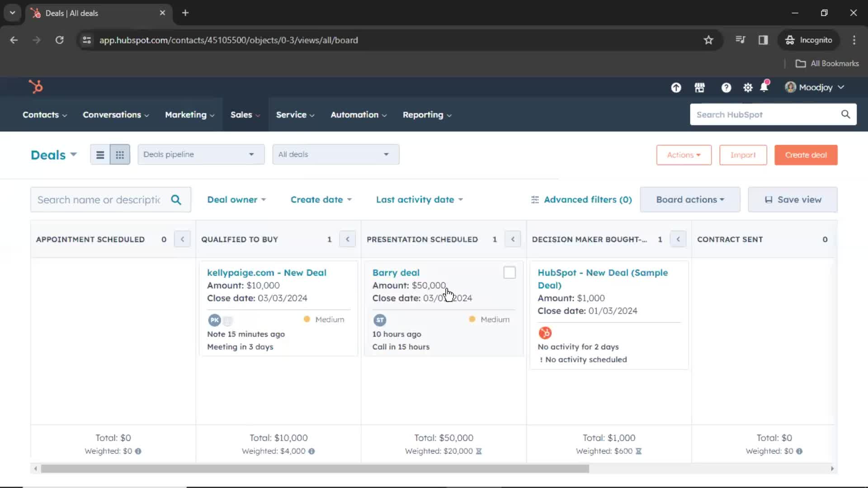Open the Board actions dropdown
868x488 pixels.
click(690, 200)
